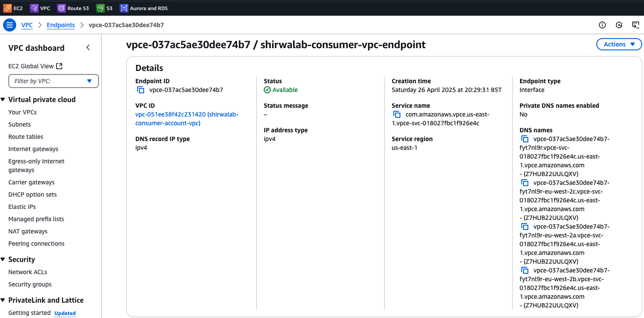644x318 pixels.
Task: Open the info panel icon in the header
Action: pos(602,25)
